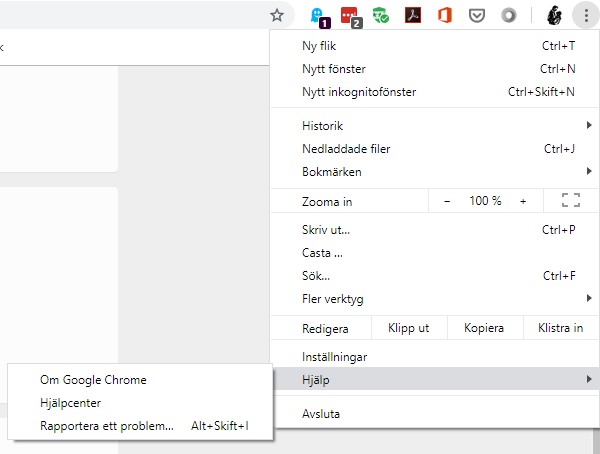Click the Office extension icon
600x454 pixels.
coord(445,15)
